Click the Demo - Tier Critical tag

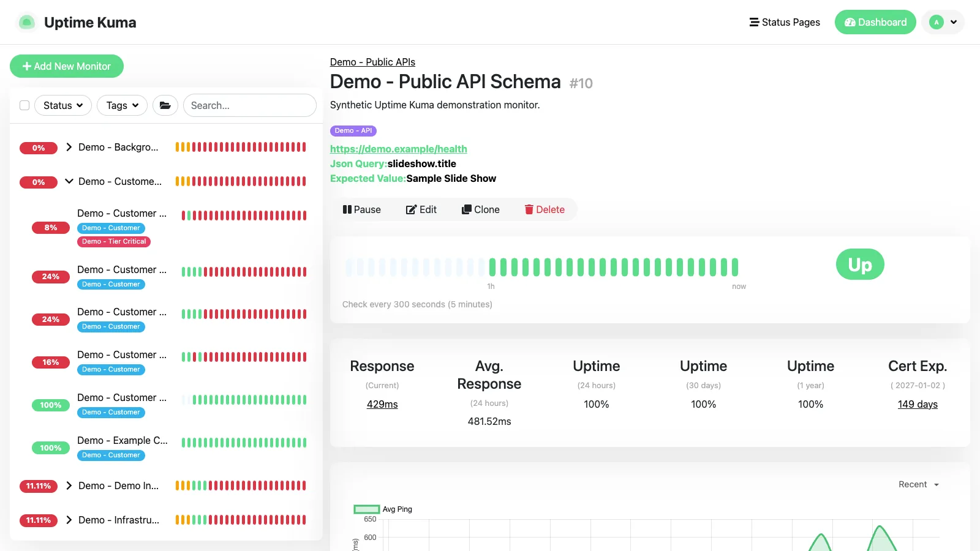point(114,241)
